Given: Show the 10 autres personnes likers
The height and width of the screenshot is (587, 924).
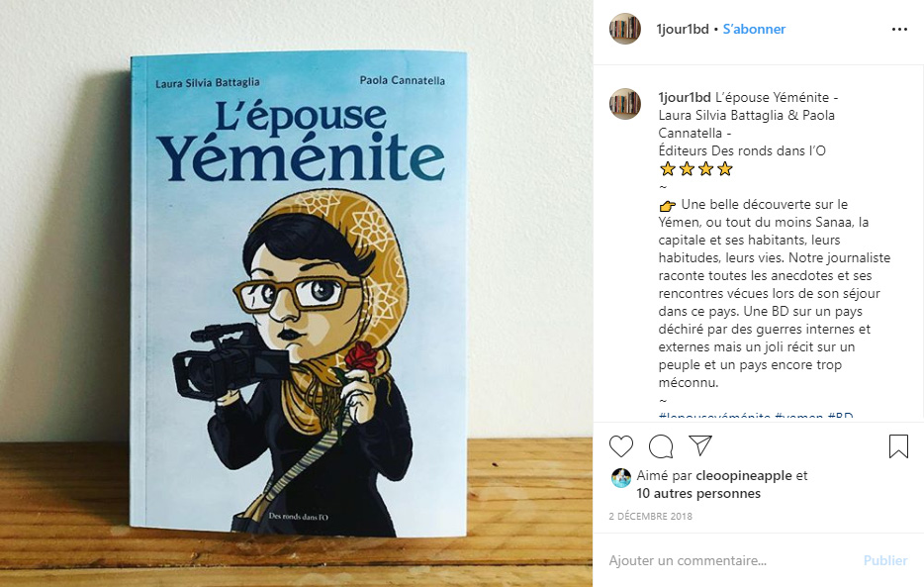Looking at the screenshot, I should point(698,493).
